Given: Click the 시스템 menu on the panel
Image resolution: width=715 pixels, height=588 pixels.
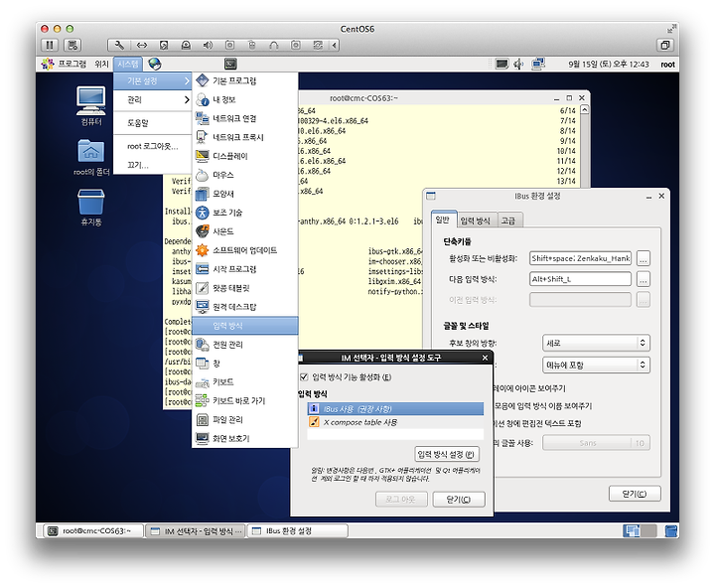Looking at the screenshot, I should (x=128, y=64).
